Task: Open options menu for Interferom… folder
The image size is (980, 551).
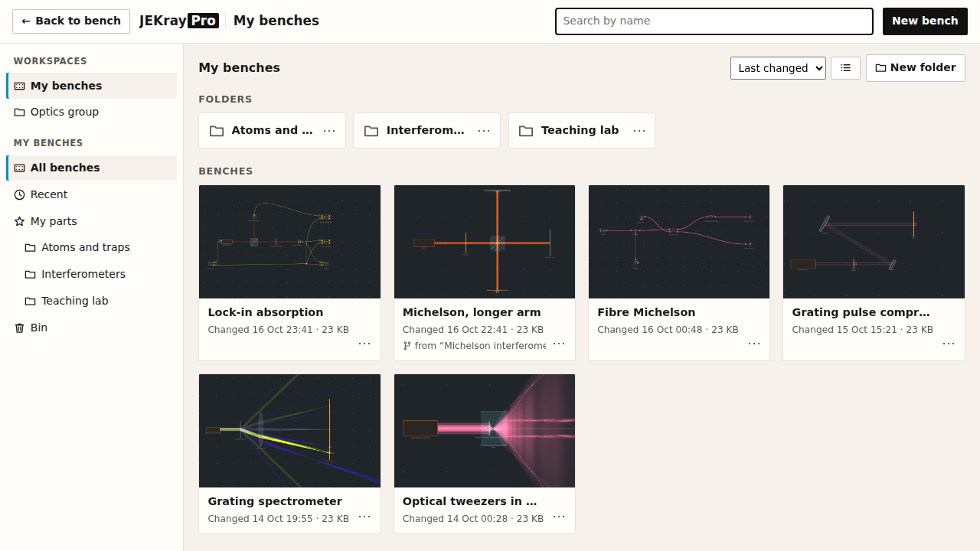Action: click(x=484, y=131)
